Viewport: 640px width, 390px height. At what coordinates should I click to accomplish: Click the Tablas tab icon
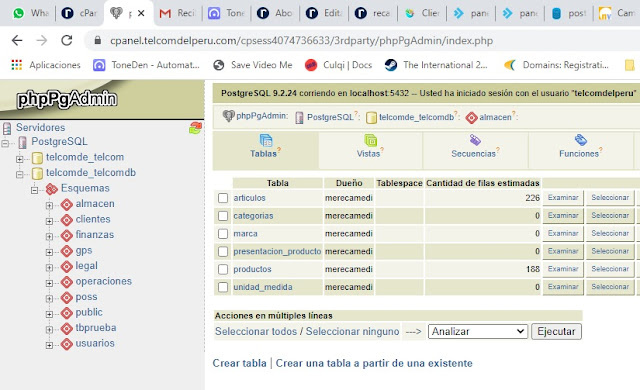point(266,140)
